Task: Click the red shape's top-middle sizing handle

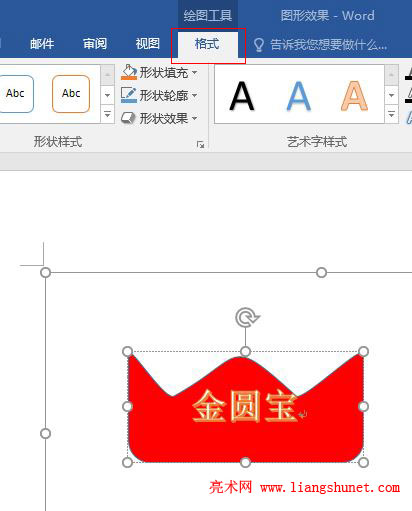Action: click(245, 351)
